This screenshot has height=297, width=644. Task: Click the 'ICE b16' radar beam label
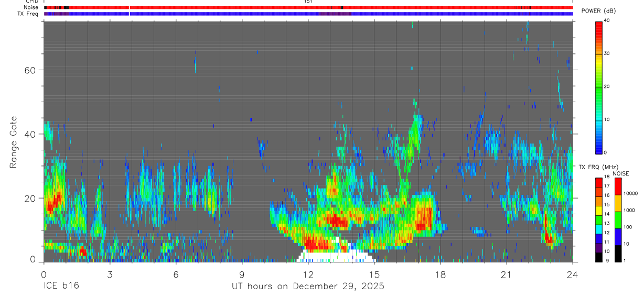(62, 287)
